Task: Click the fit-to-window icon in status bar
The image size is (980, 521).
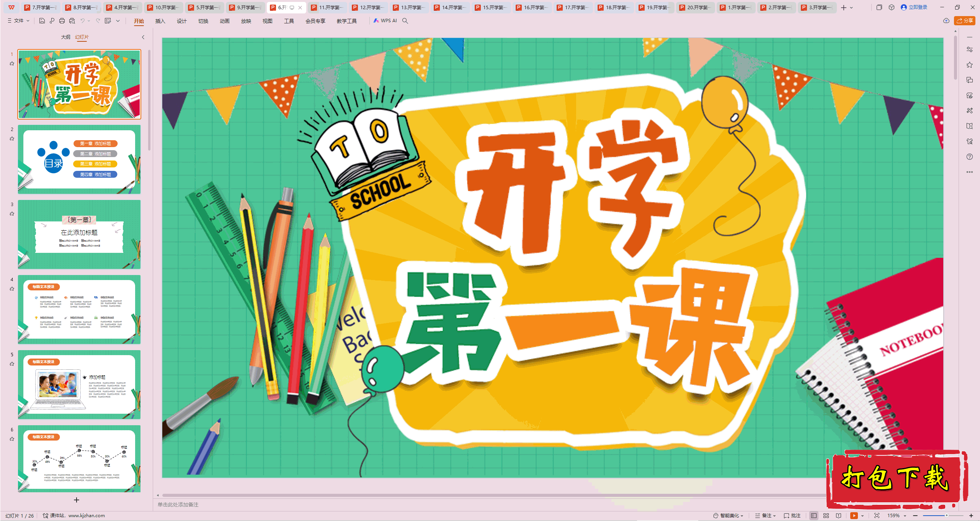Action: point(877,516)
